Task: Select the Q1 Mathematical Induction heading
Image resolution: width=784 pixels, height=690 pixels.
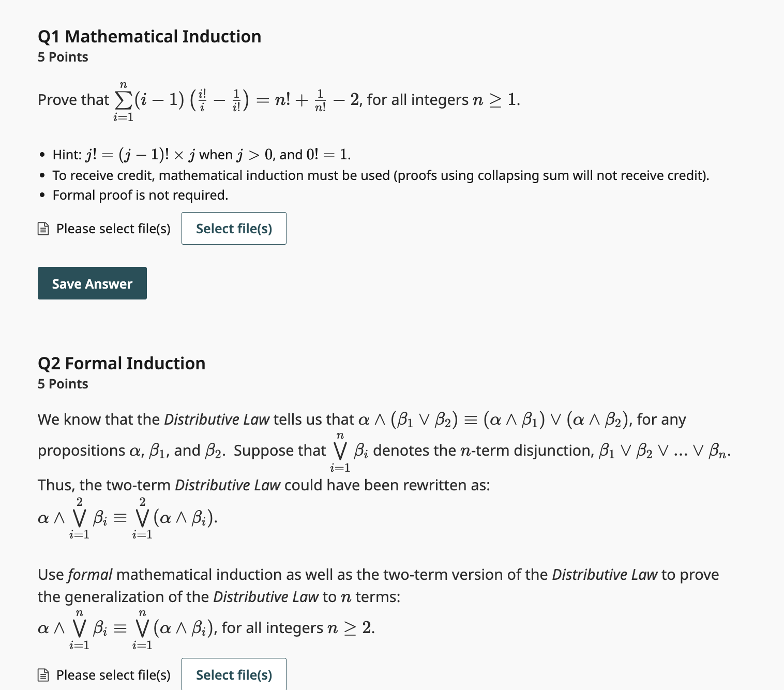Action: click(x=149, y=36)
